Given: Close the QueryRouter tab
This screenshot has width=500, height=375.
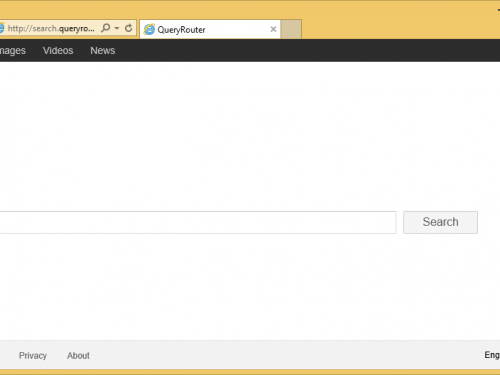Looking at the screenshot, I should [x=273, y=29].
